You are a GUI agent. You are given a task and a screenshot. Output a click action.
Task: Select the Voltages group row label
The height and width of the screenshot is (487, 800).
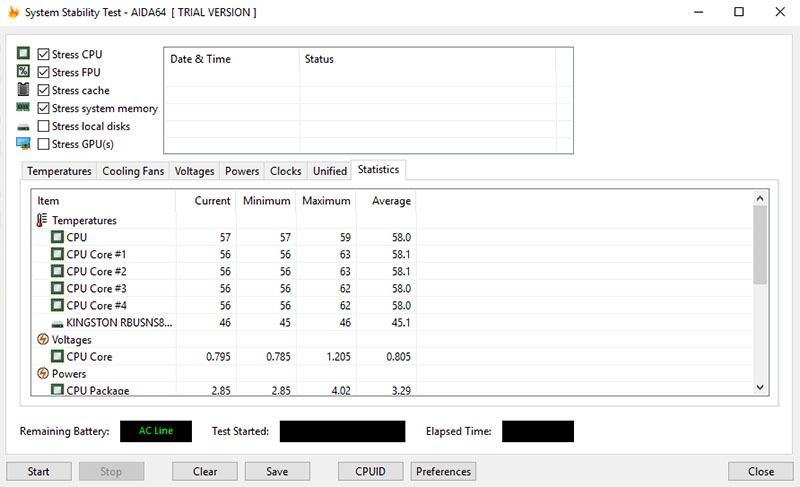tap(71, 340)
